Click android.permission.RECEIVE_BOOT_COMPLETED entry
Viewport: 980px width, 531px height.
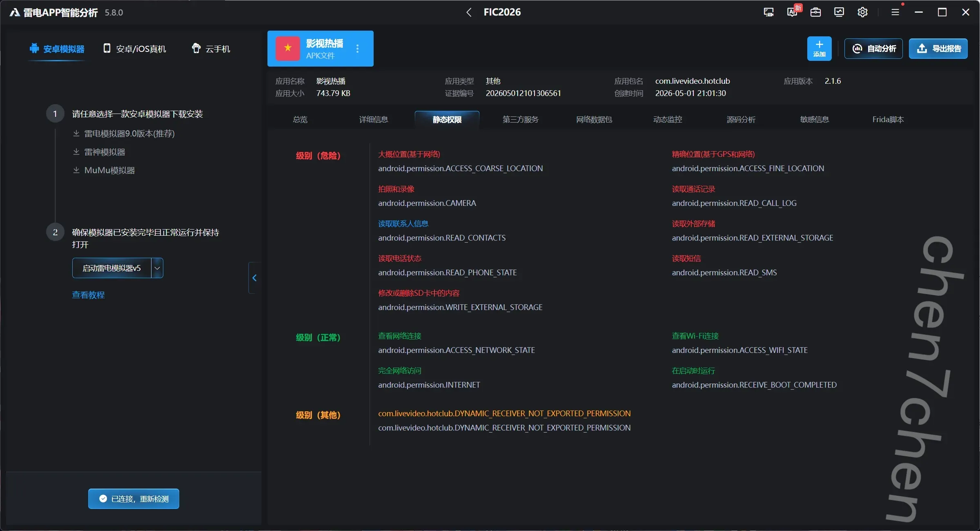754,385
